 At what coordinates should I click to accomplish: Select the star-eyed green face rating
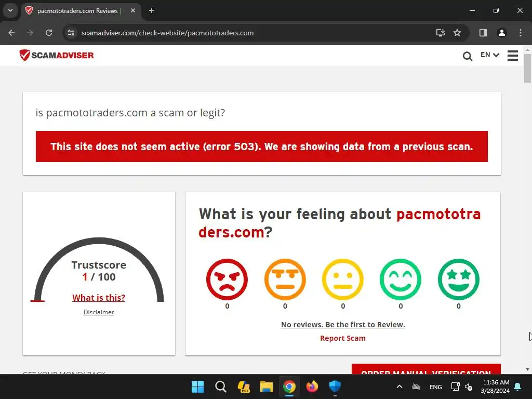coord(458,280)
